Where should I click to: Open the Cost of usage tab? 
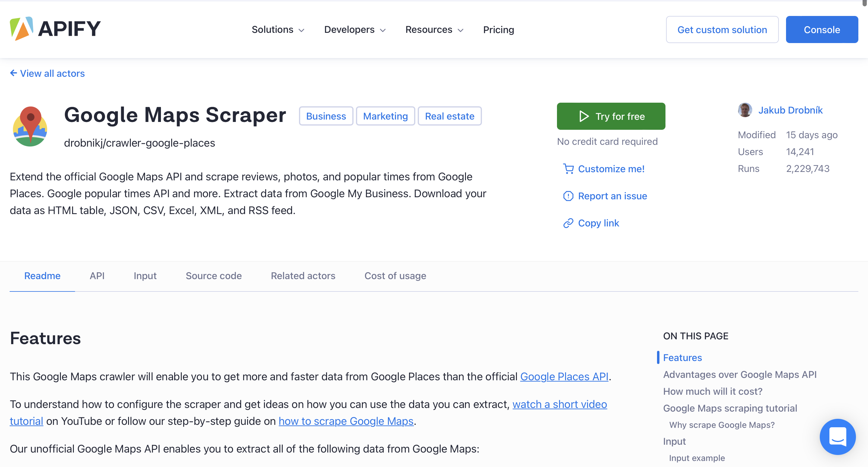pos(395,276)
